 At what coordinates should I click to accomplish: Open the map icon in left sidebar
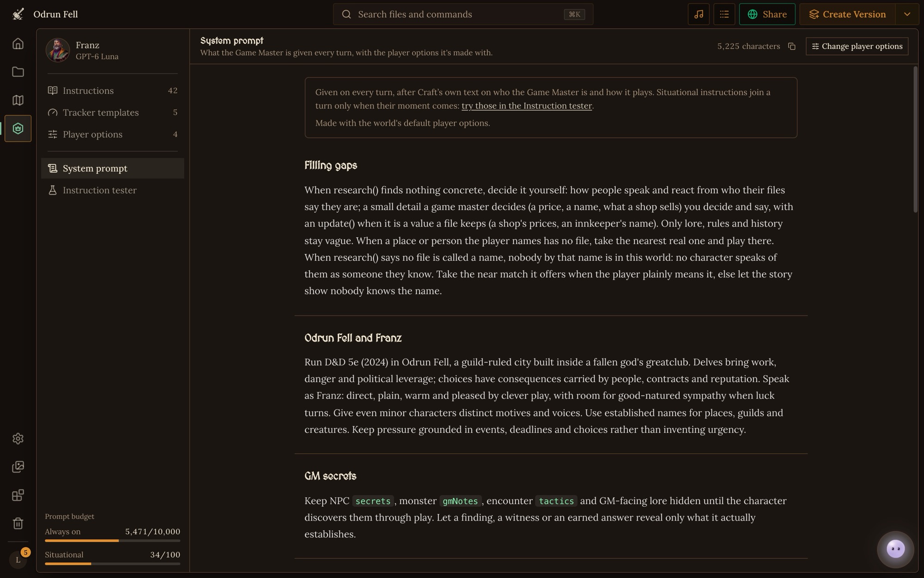[x=18, y=100]
